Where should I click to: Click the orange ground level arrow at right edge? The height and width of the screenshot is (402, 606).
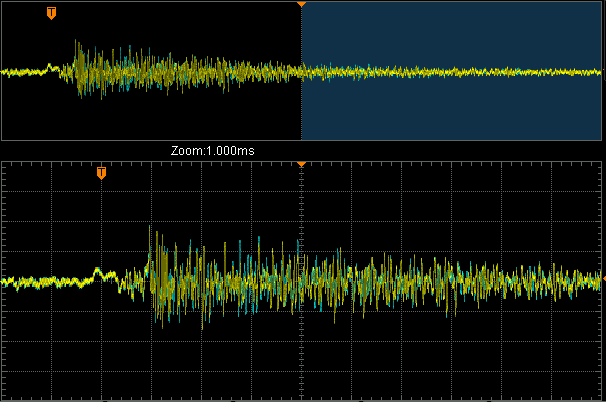(604, 278)
